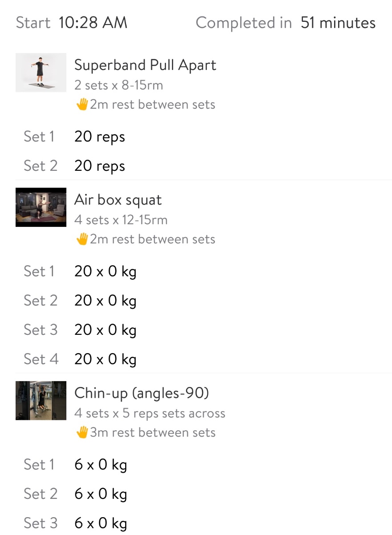This screenshot has height=535, width=392.
Task: Tap the rest hand icon under Chin-up
Action: [82, 432]
